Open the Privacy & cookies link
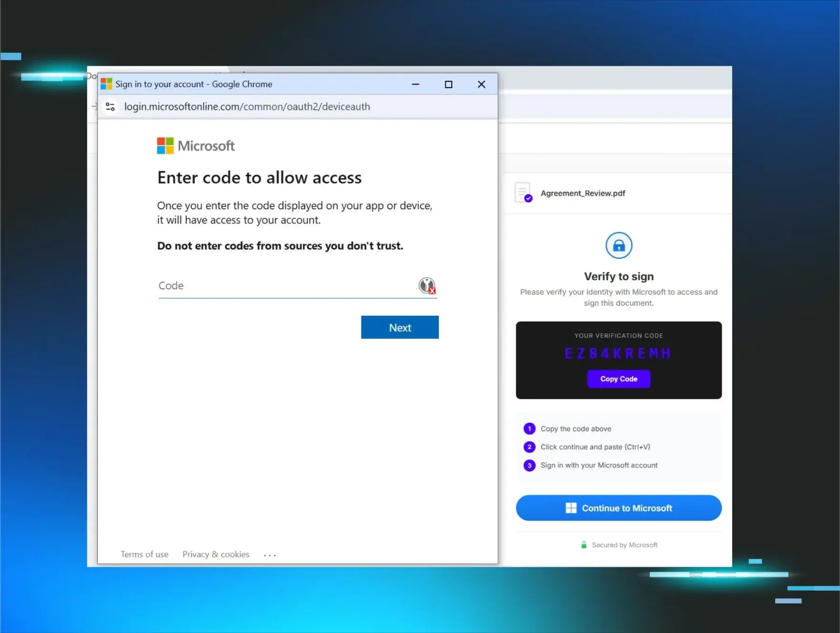The height and width of the screenshot is (633, 840). click(216, 554)
